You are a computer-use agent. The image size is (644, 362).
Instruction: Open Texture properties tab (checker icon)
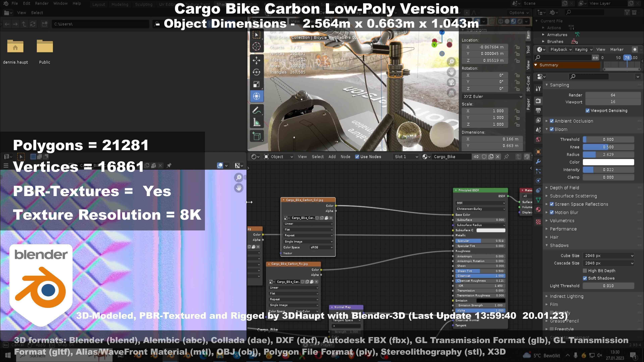[538, 222]
